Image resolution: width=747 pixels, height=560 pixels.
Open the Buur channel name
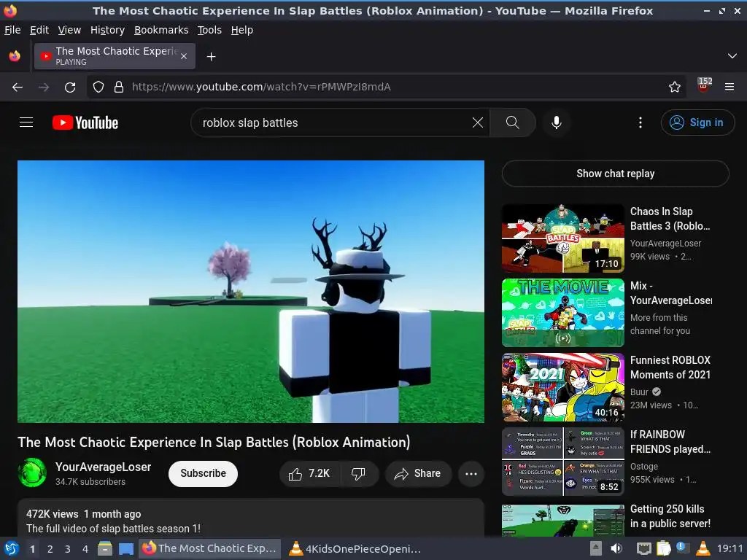tap(639, 392)
